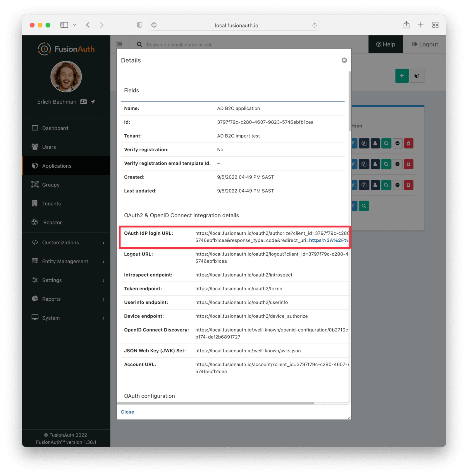Click the user icon in the first application row
Screen dimensions: 468x476
pyautogui.click(x=375, y=143)
